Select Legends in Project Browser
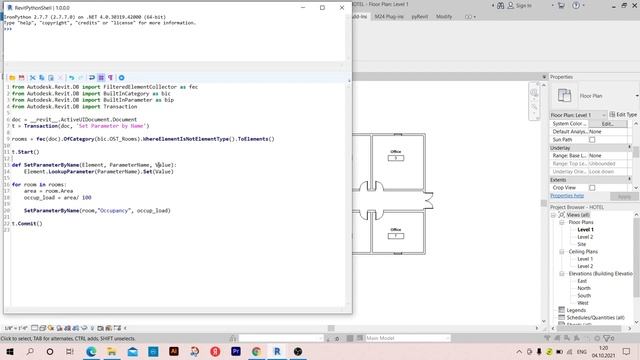 click(576, 310)
